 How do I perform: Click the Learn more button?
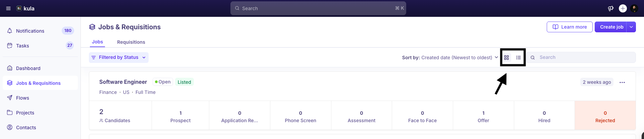coord(570,27)
